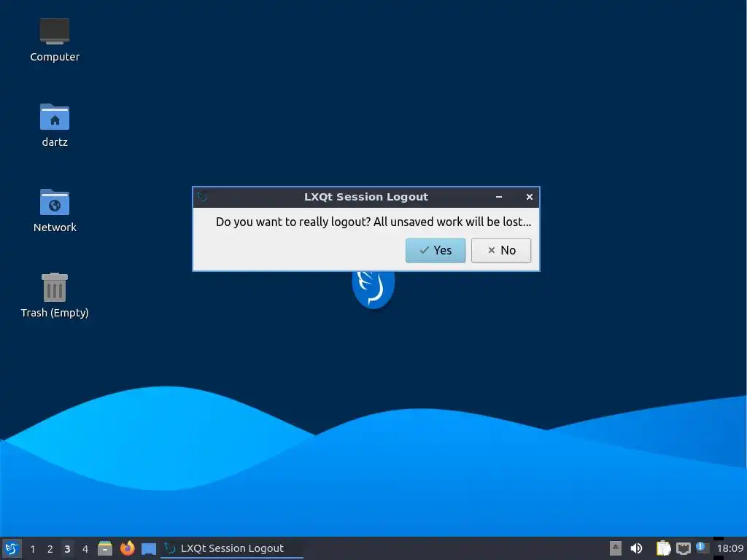Click the logout warning message text
747x560 pixels.
(373, 222)
